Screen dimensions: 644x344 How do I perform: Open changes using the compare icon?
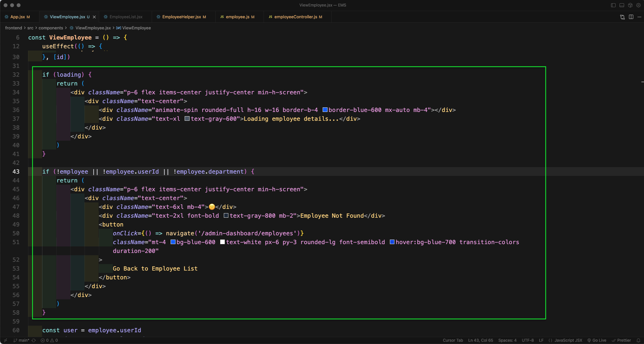pos(622,17)
